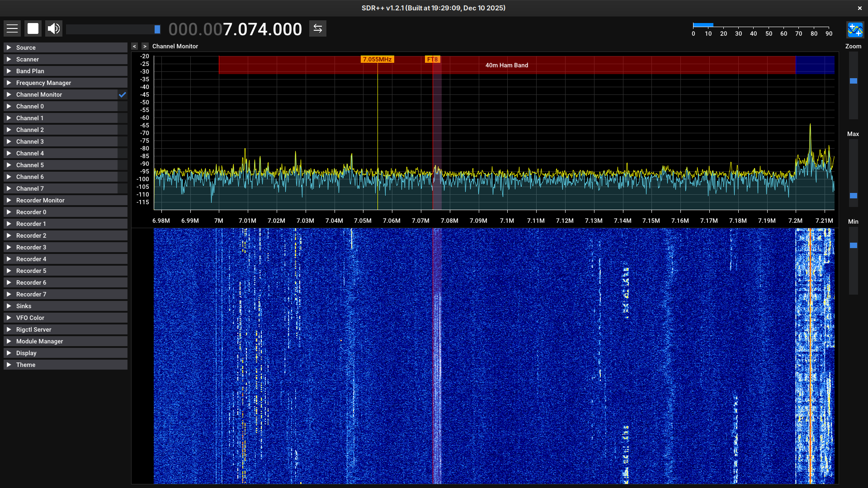Viewport: 868px width, 488px height.
Task: Click the 7.055MHz bookmark label
Action: coord(377,59)
